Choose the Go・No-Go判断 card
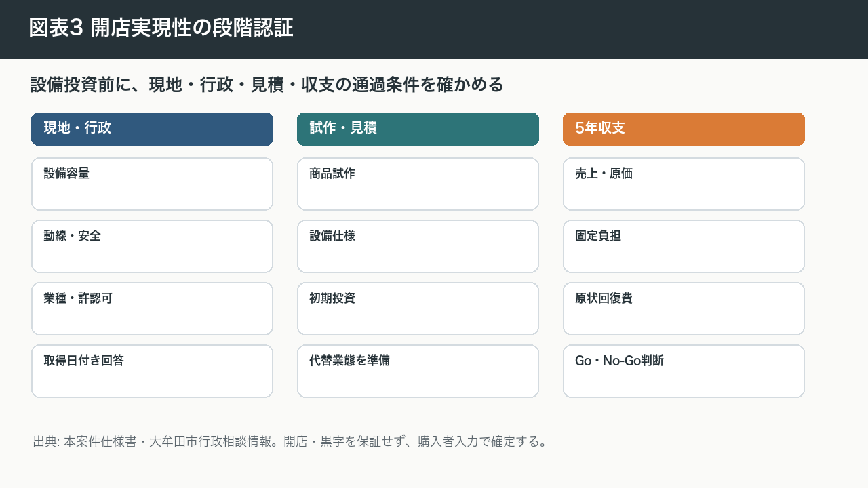The height and width of the screenshot is (488, 868). click(x=684, y=371)
